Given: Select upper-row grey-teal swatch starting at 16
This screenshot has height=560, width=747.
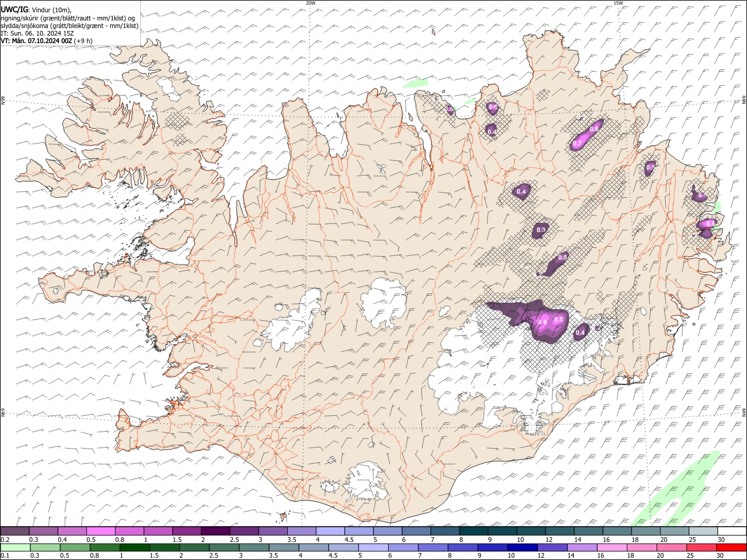Looking at the screenshot, I should (x=617, y=531).
